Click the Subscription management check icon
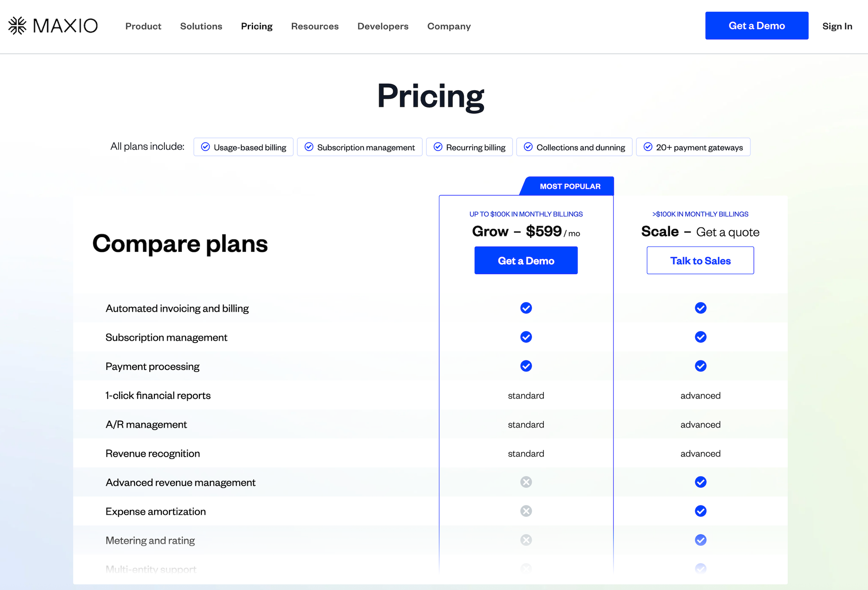Viewport: 868px width, 590px height. point(309,147)
